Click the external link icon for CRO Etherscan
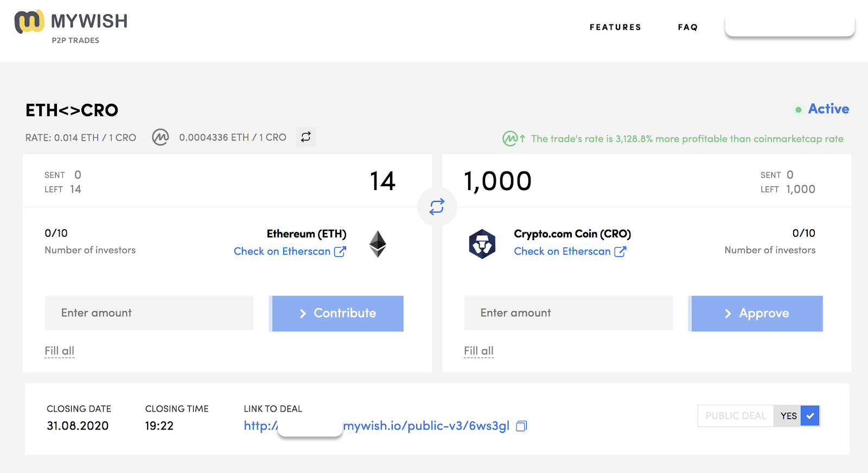Screen dimensions: 868x473 [620, 251]
